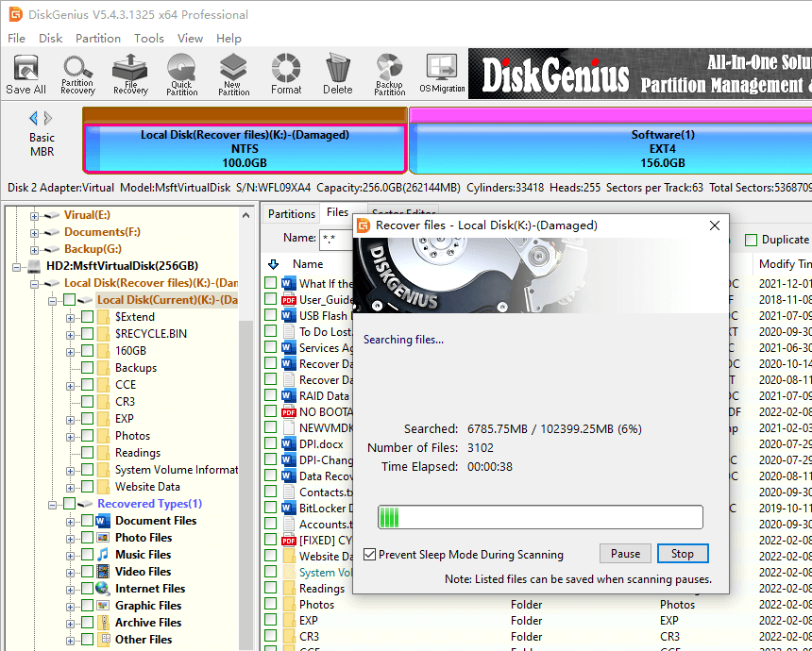Screen dimensions: 812x651
Task: Launch the File Recovery tool
Action: 130,74
